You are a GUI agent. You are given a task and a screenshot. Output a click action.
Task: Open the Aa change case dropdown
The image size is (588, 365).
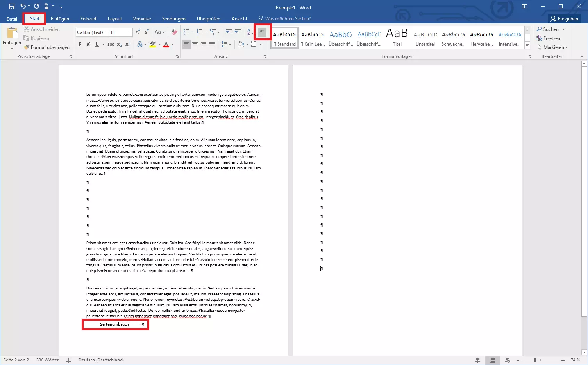coord(159,32)
